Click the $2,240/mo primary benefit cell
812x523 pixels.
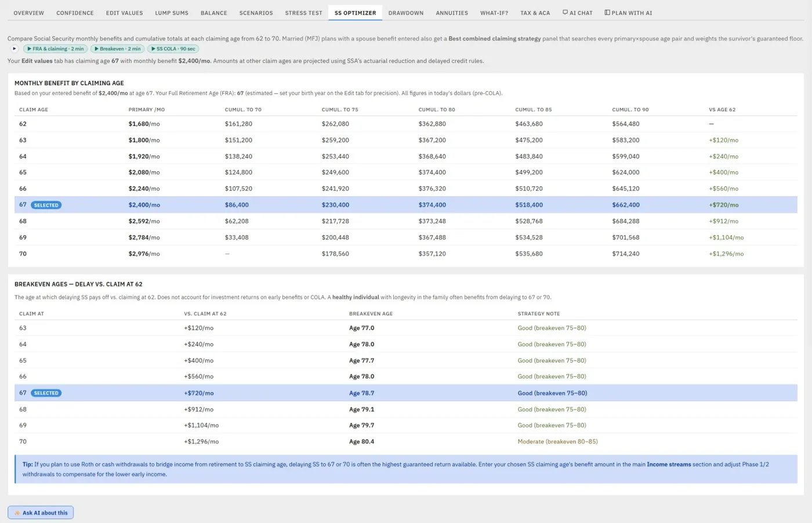coord(144,189)
